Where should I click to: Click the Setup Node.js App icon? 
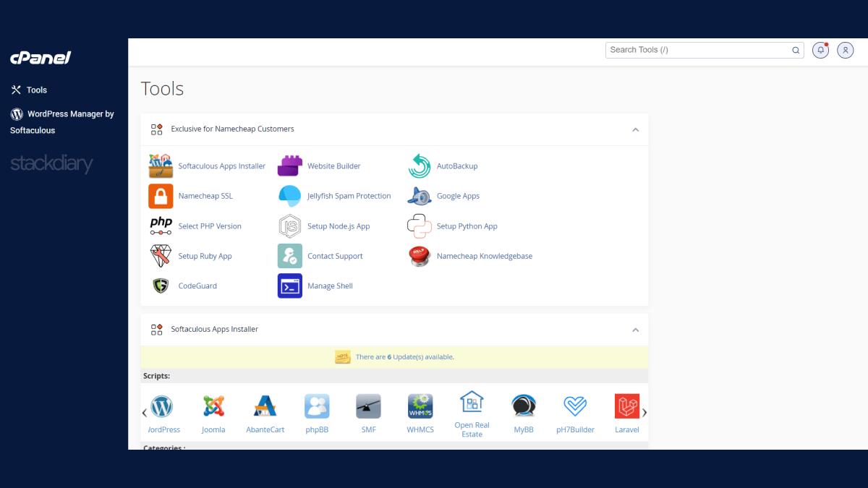click(290, 226)
